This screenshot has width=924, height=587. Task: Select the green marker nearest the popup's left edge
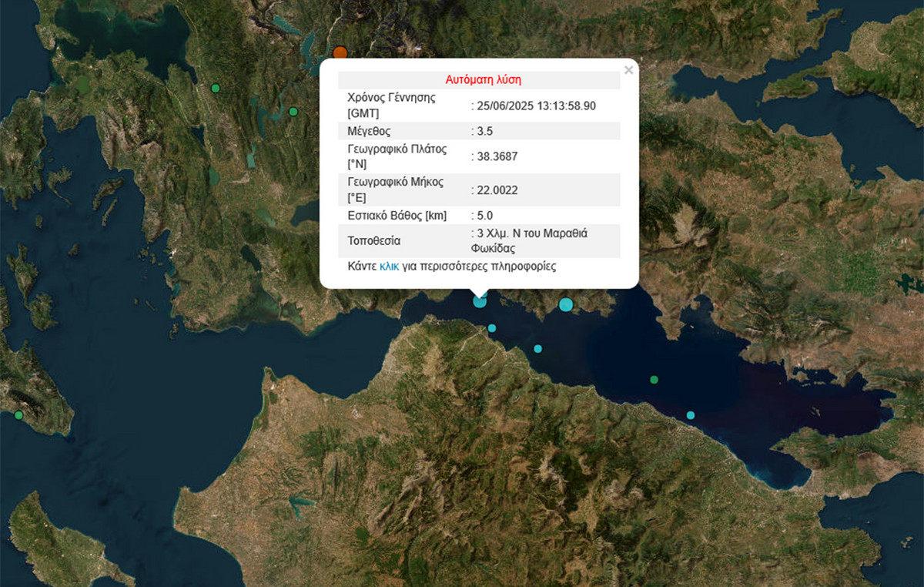[x=293, y=112]
